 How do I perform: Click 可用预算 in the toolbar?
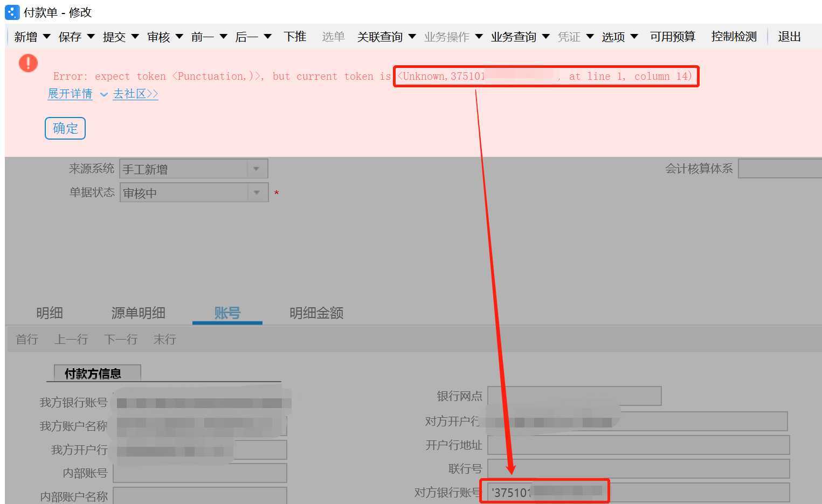[x=673, y=37]
